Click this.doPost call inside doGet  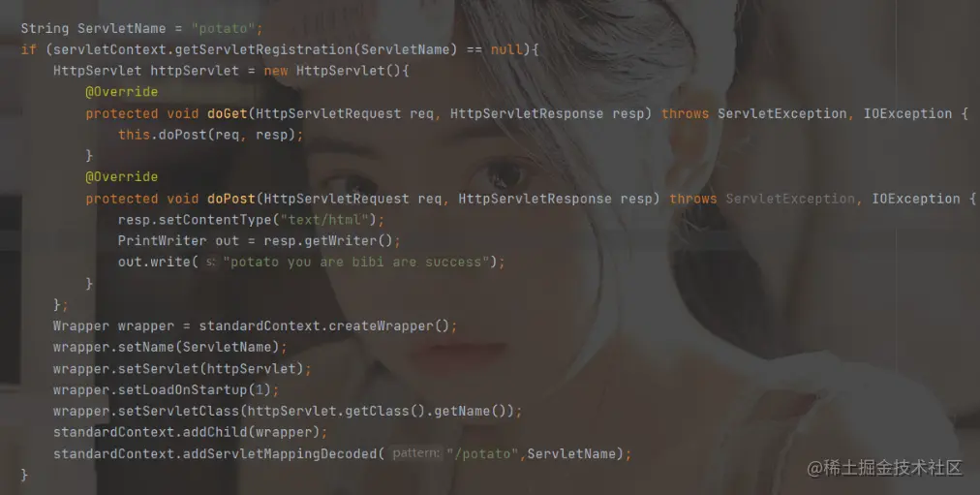[x=210, y=135]
